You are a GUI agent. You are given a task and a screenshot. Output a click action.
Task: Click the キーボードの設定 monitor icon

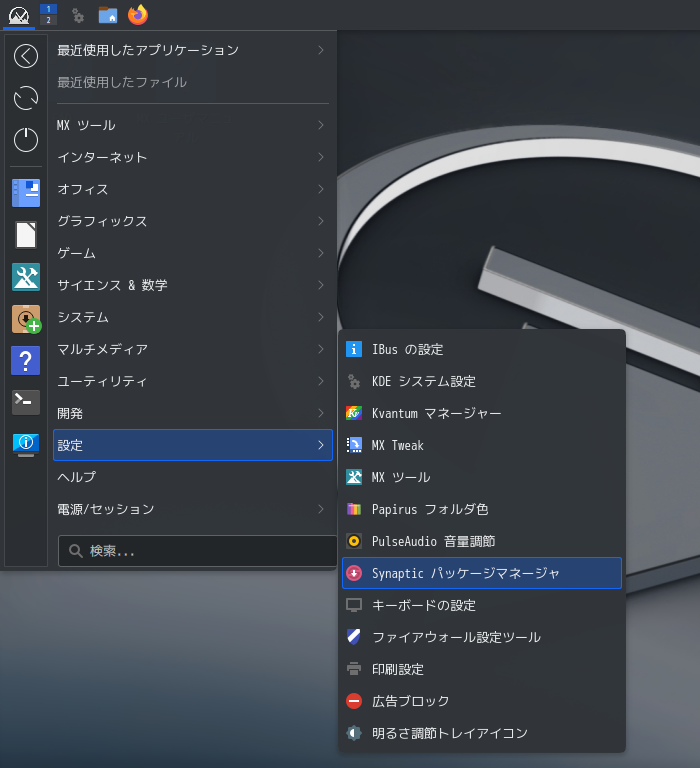pos(354,605)
